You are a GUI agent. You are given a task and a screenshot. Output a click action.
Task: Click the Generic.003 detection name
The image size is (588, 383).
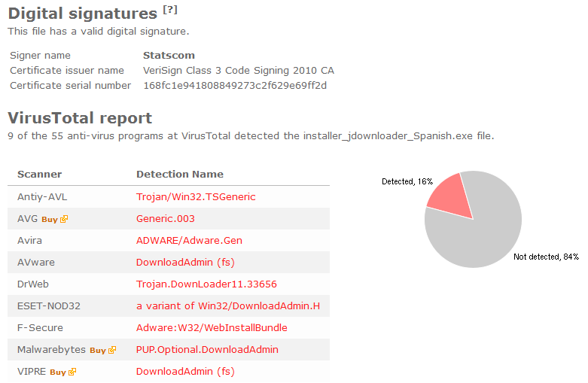coord(166,219)
